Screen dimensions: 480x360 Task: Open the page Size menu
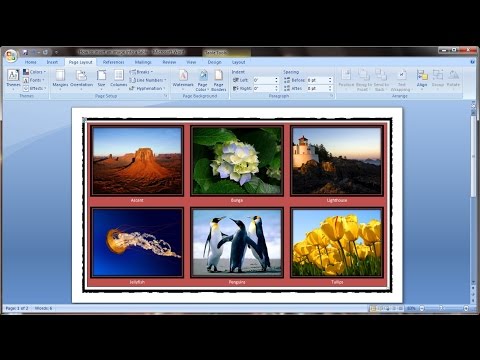[101, 79]
